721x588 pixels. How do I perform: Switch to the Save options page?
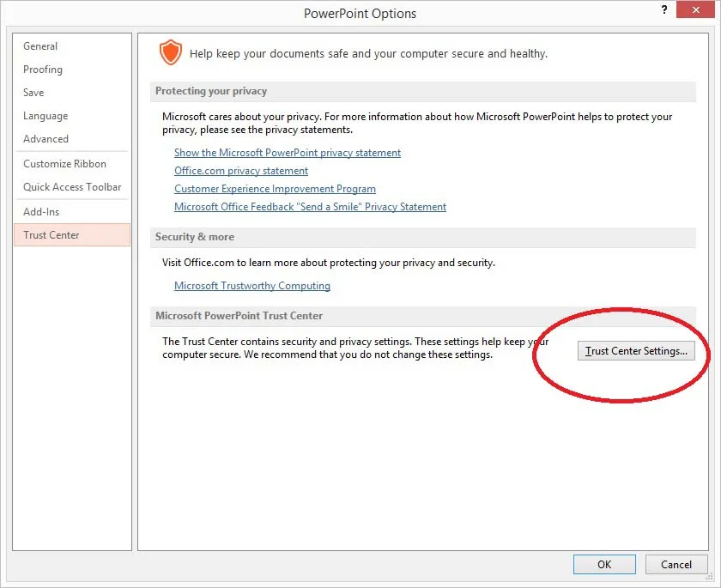(x=33, y=92)
